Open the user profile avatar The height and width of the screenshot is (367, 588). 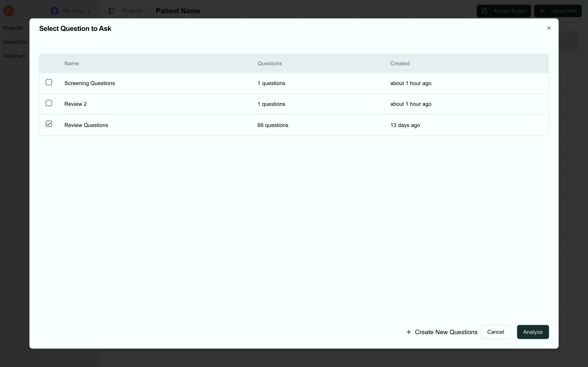9,11
